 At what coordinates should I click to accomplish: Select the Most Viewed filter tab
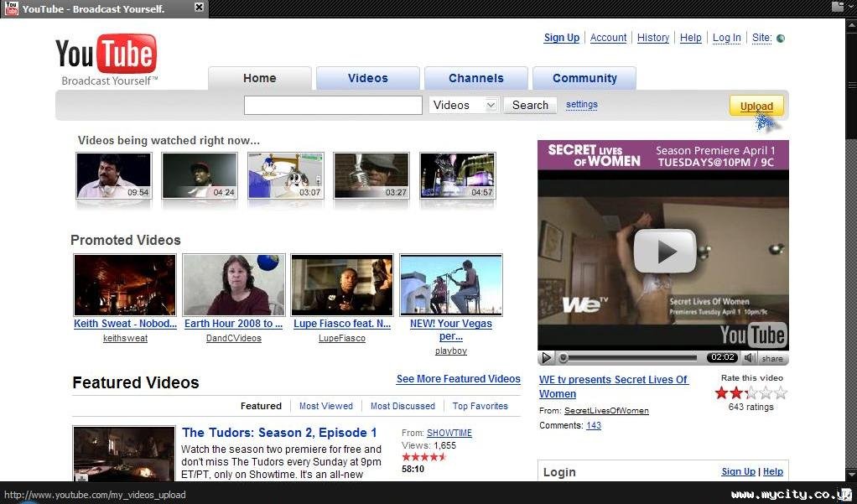point(325,406)
